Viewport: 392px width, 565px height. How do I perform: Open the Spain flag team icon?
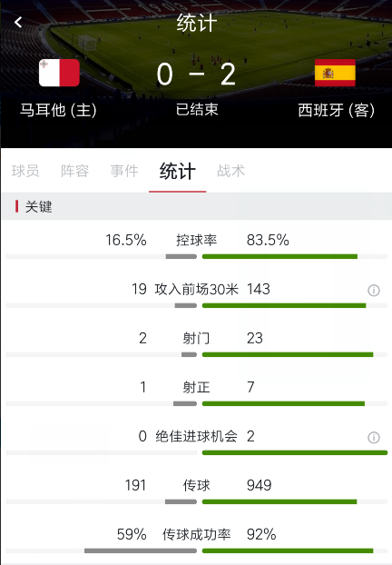pos(335,73)
